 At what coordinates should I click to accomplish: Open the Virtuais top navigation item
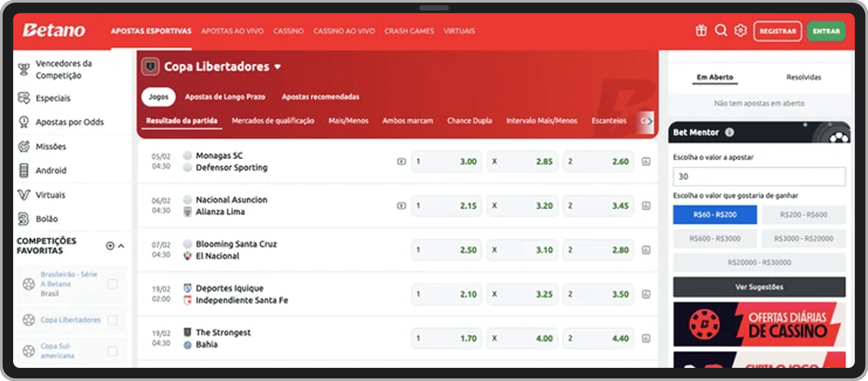[459, 31]
